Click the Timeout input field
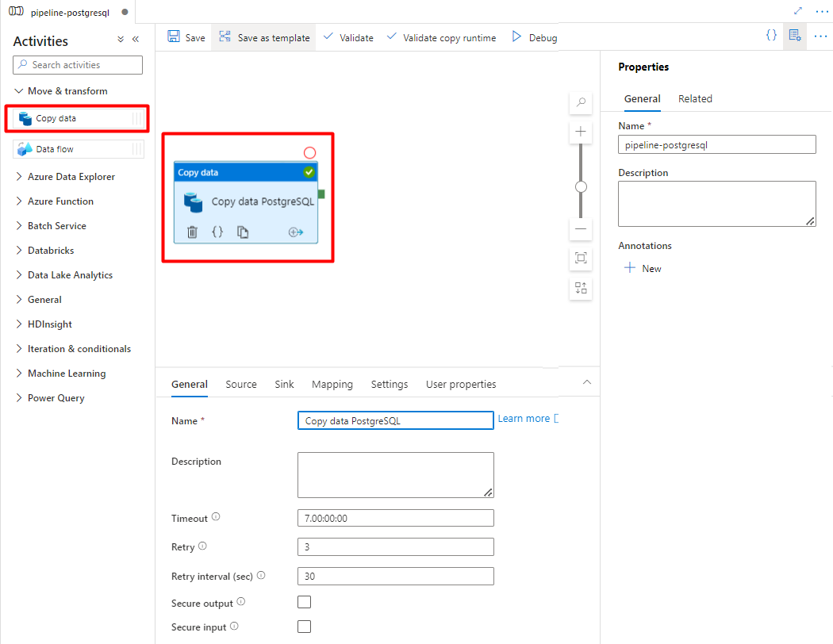The height and width of the screenshot is (644, 833). (395, 518)
